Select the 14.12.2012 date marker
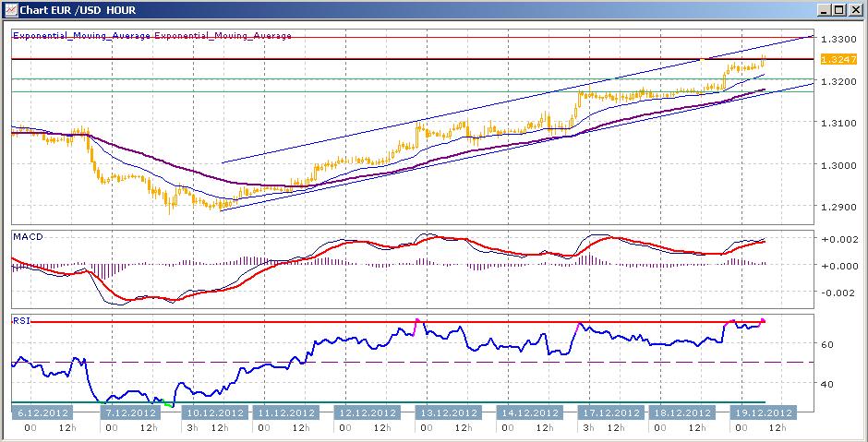This screenshot has width=868, height=442. click(530, 412)
